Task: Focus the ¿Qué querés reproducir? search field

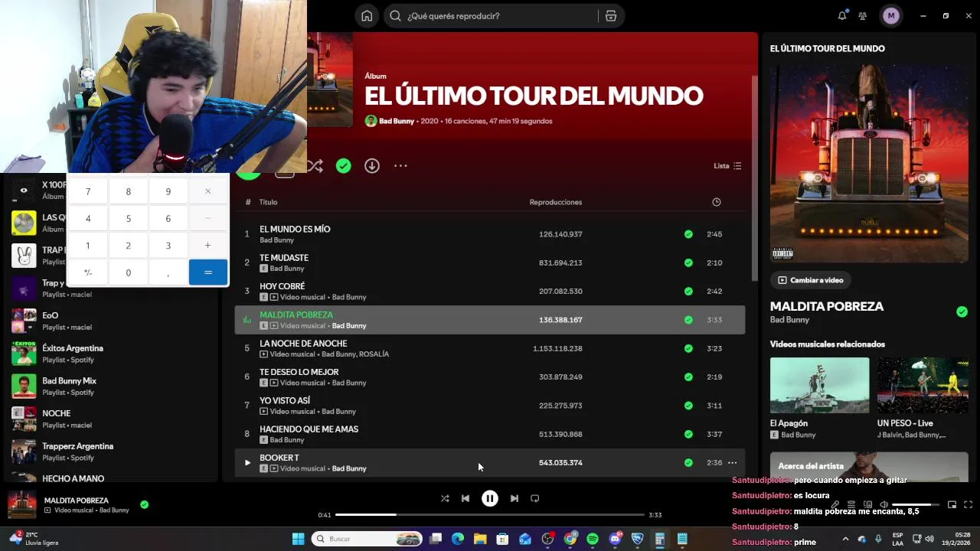Action: [490, 16]
